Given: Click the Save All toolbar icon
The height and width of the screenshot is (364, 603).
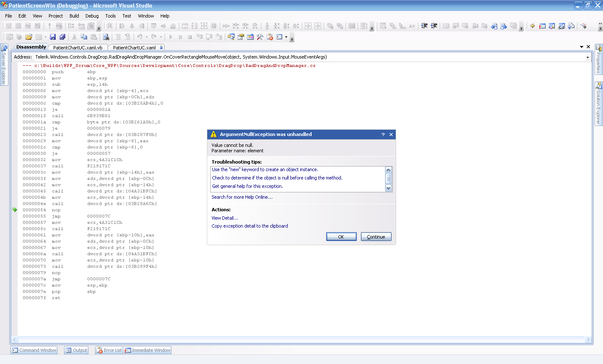Looking at the screenshot, I should click(62, 37).
